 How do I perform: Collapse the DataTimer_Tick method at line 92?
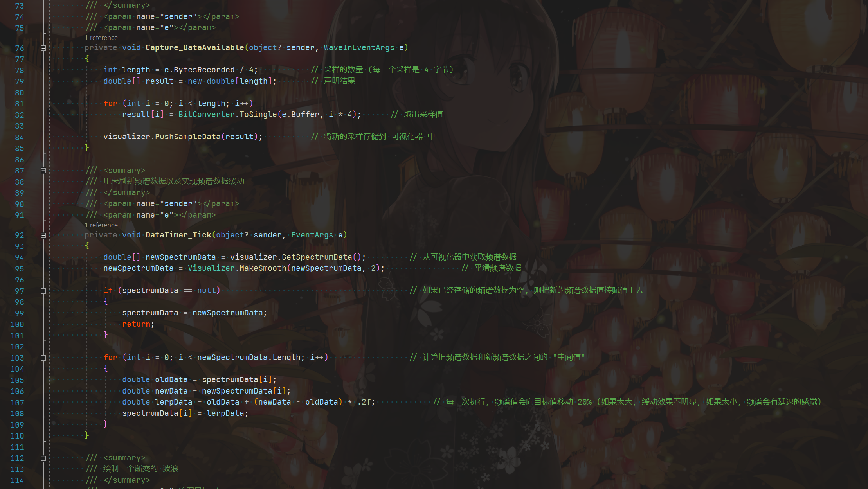(x=43, y=236)
